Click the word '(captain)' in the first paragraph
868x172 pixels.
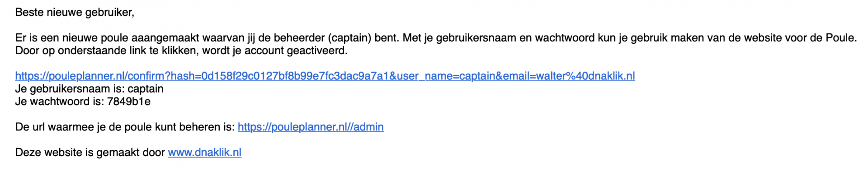(x=349, y=37)
